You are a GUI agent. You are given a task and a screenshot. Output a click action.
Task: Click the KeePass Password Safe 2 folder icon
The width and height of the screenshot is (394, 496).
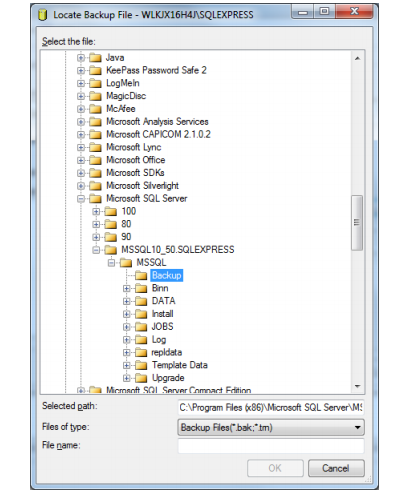95,71
